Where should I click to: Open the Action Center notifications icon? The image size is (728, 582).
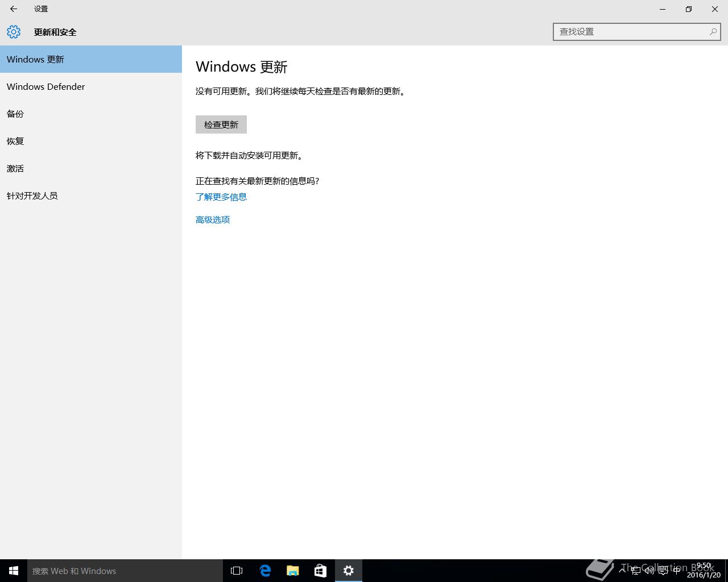coord(663,571)
